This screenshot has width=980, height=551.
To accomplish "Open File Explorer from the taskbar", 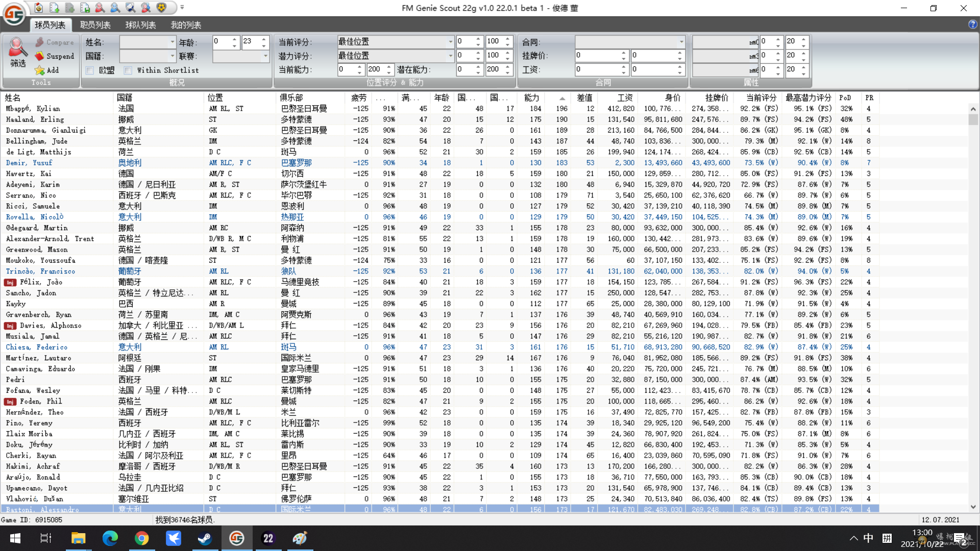I will pos(78,538).
